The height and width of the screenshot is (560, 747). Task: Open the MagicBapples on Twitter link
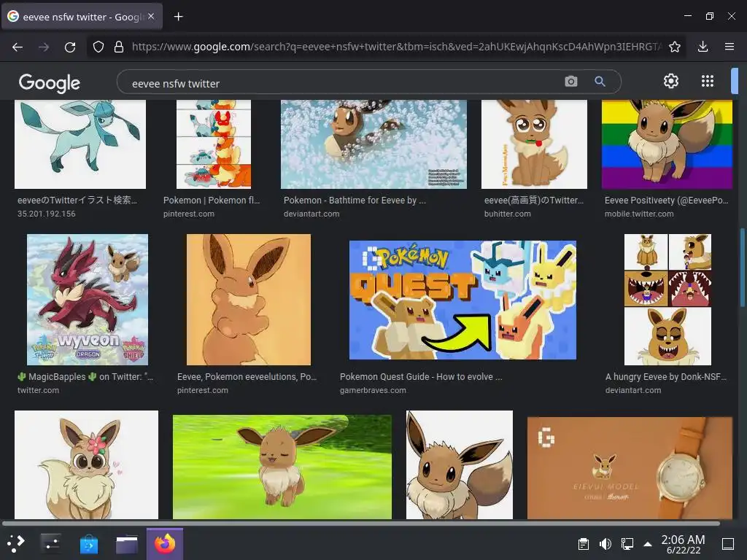click(85, 377)
